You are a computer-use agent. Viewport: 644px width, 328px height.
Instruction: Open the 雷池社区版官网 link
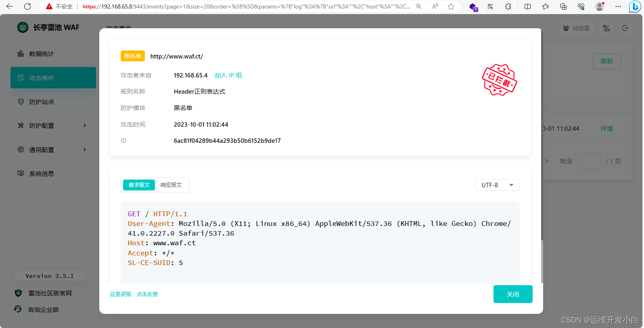coord(50,293)
